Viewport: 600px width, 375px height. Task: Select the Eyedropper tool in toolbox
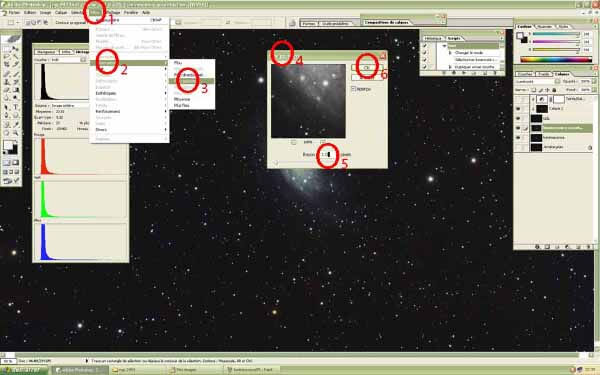16,124
